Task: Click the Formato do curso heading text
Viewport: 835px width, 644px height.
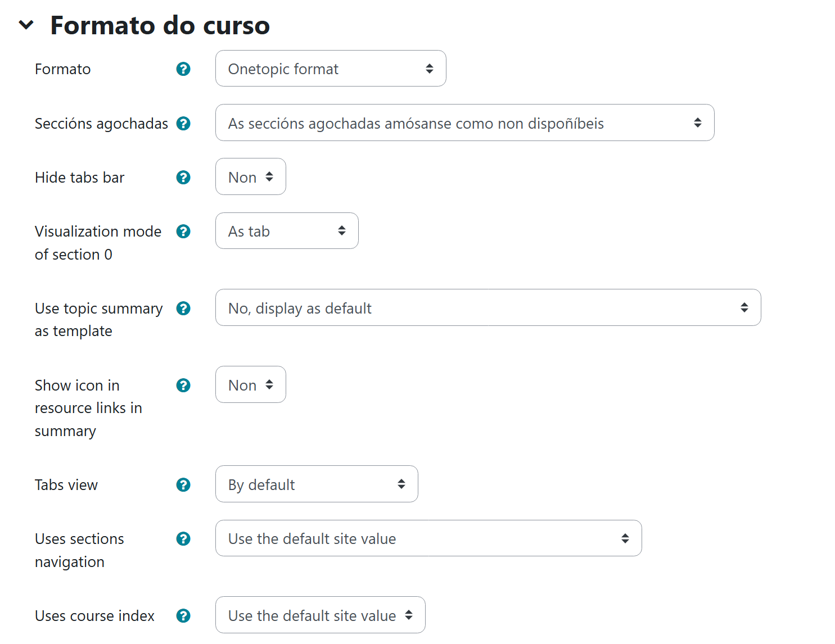Action: [160, 25]
